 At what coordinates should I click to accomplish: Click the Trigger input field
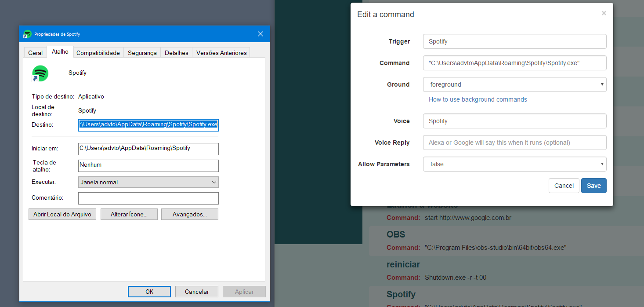(x=515, y=41)
